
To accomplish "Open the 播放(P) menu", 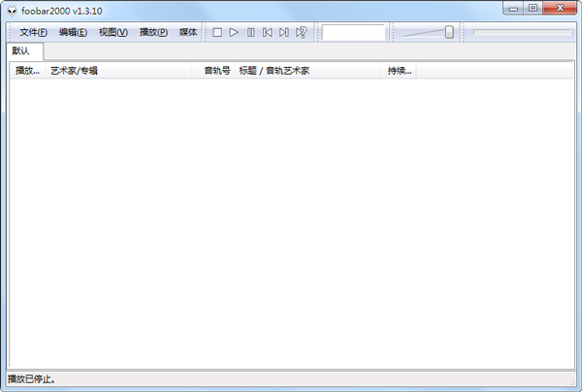I will coord(153,33).
